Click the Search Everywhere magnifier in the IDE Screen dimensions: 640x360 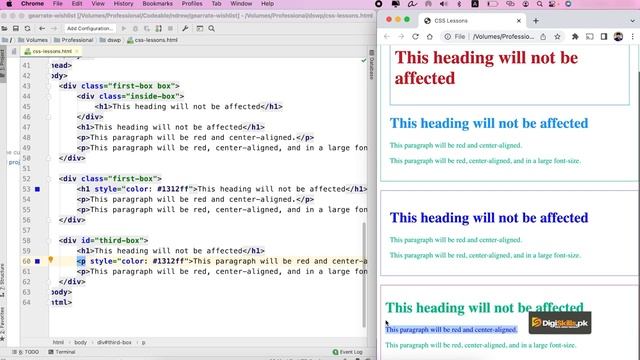(x=211, y=29)
